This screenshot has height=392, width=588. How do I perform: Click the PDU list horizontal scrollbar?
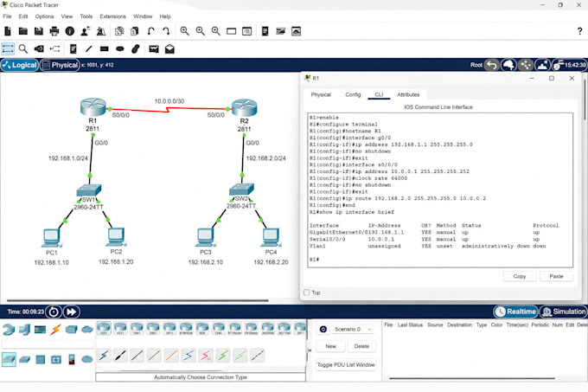tap(472, 378)
